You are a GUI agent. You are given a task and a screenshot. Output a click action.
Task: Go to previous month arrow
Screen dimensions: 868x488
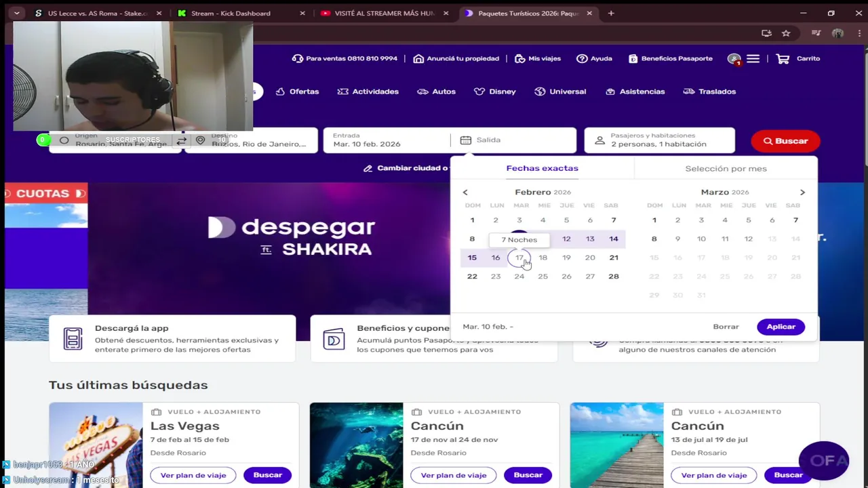[x=465, y=192]
